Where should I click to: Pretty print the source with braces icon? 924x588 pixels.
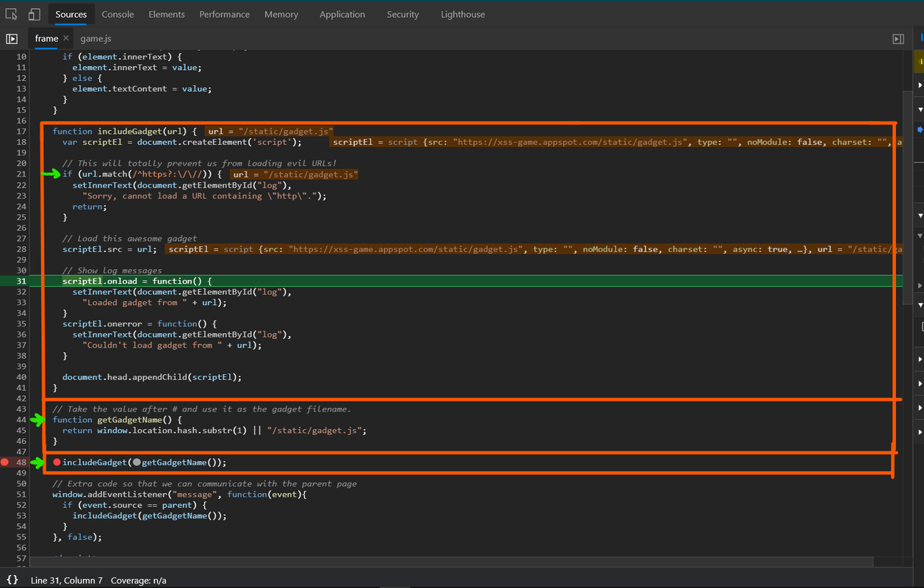point(12,580)
